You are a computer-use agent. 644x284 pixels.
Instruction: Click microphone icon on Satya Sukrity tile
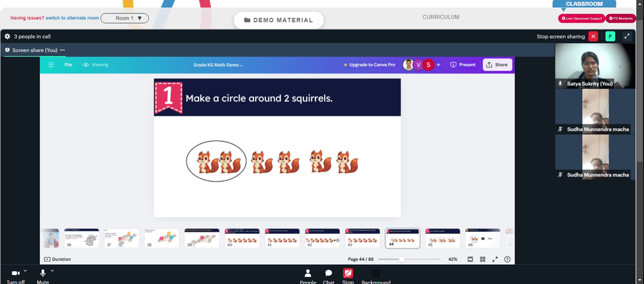(x=560, y=84)
